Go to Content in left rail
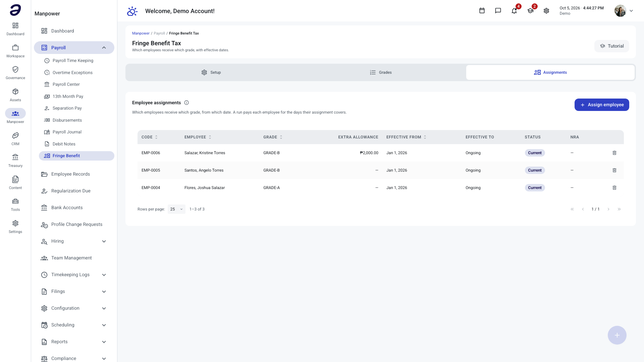The height and width of the screenshot is (362, 644). tap(15, 183)
